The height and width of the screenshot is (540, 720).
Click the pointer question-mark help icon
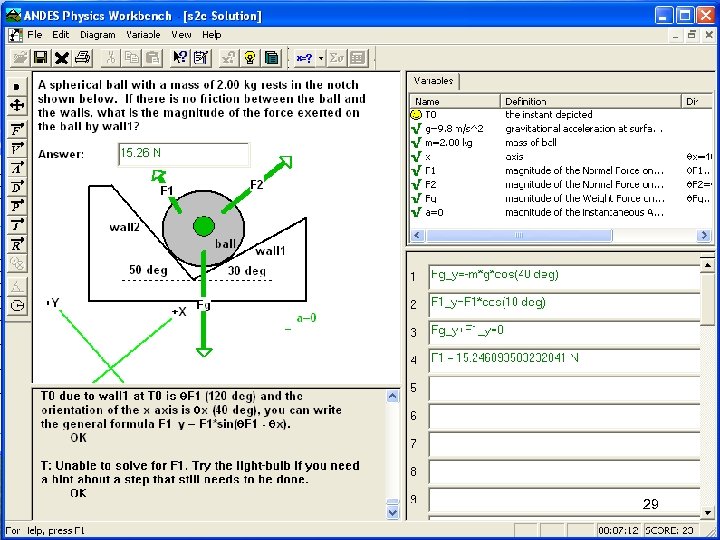click(180, 57)
